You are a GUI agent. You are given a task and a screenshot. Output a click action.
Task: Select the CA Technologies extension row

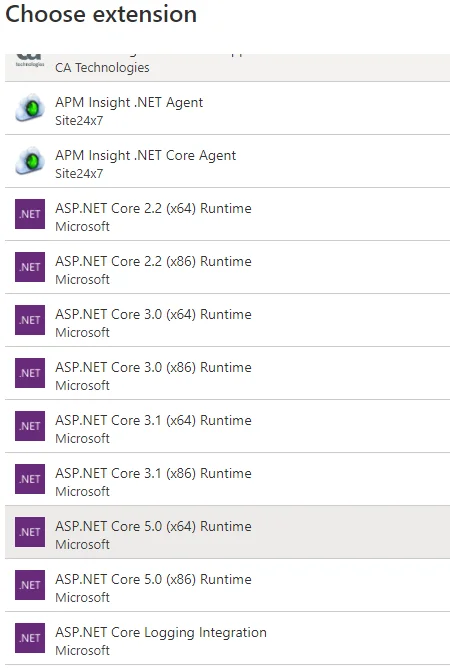pyautogui.click(x=227, y=67)
